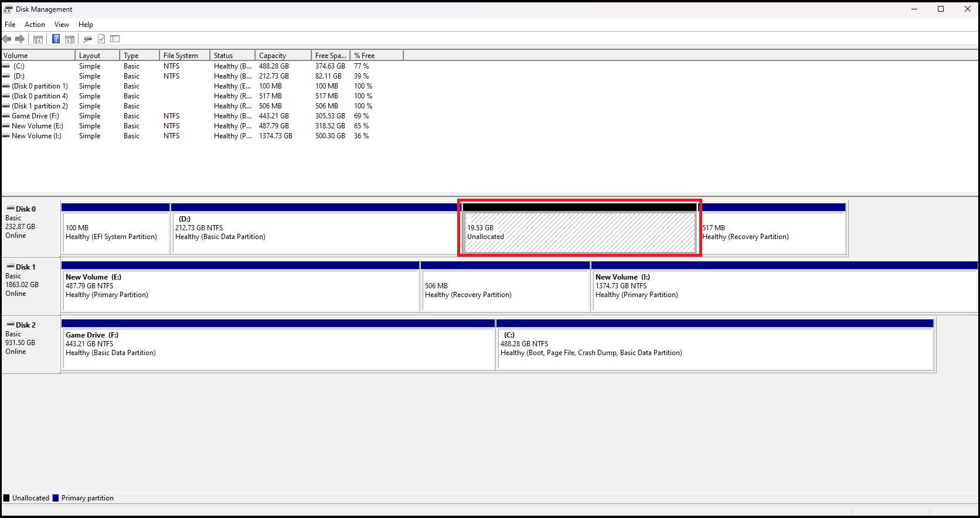
Task: Click the Back arrow toolbar icon
Action: coord(6,39)
